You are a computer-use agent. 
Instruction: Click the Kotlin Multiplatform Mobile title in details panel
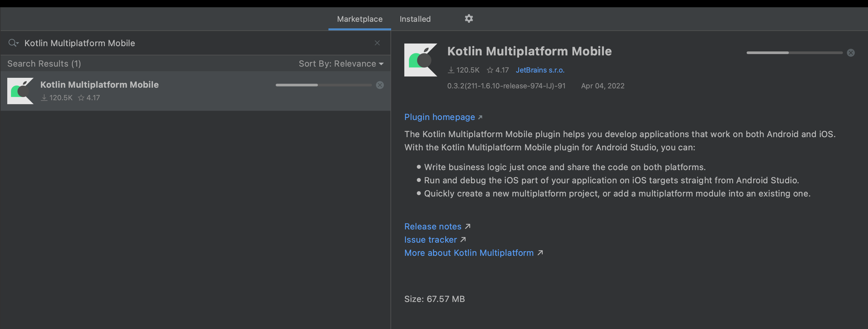tap(529, 51)
